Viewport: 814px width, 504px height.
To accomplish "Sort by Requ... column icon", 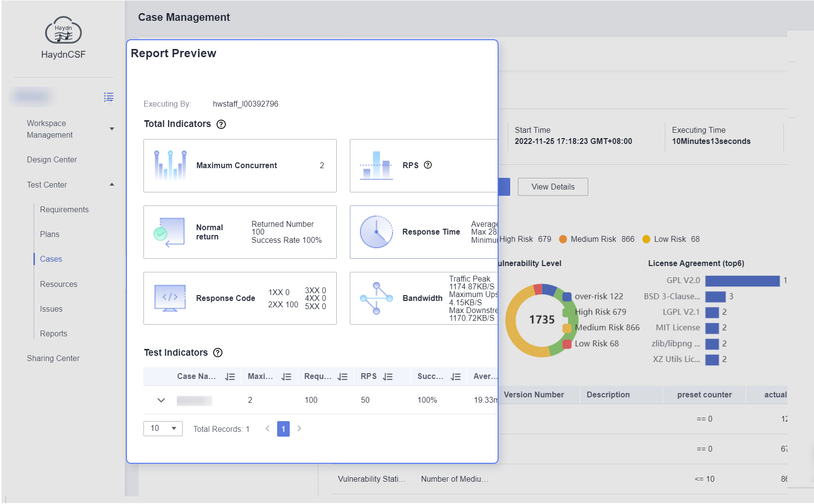I will 343,377.
